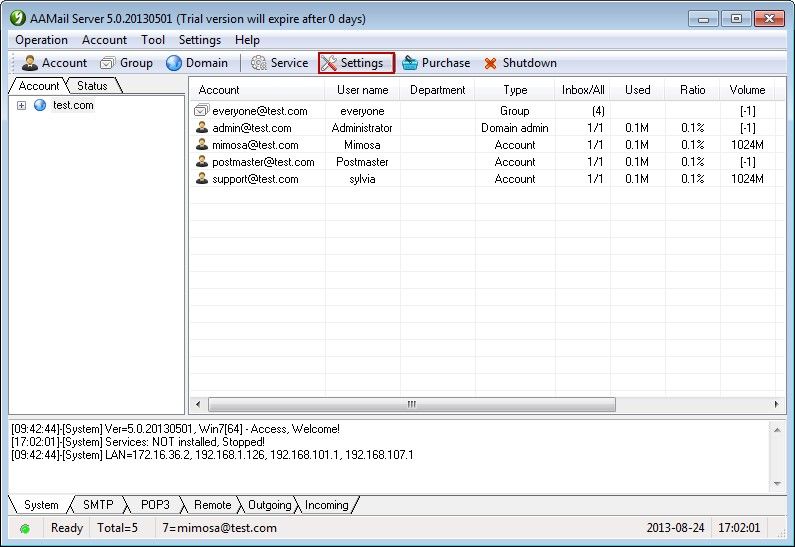This screenshot has height=547, width=795.
Task: Click the user icon beside admin@test.com
Action: coord(202,127)
